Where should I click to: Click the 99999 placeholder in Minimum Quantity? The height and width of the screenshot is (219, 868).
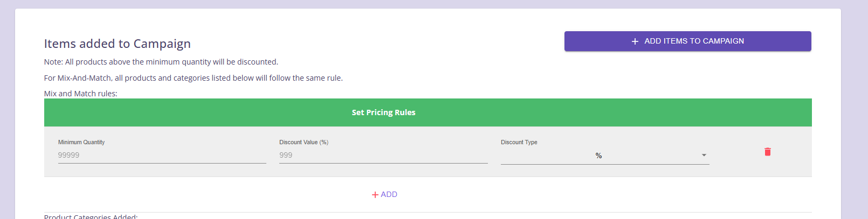(69, 155)
